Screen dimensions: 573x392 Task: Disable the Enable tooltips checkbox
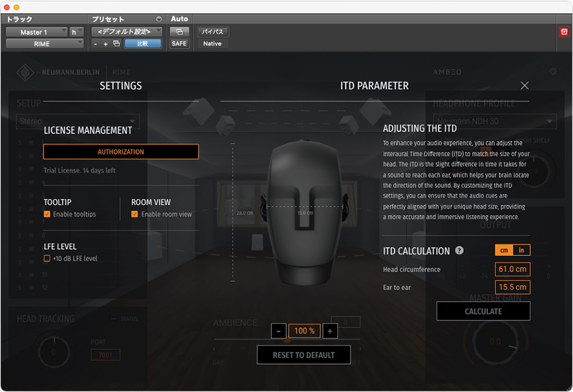[47, 214]
